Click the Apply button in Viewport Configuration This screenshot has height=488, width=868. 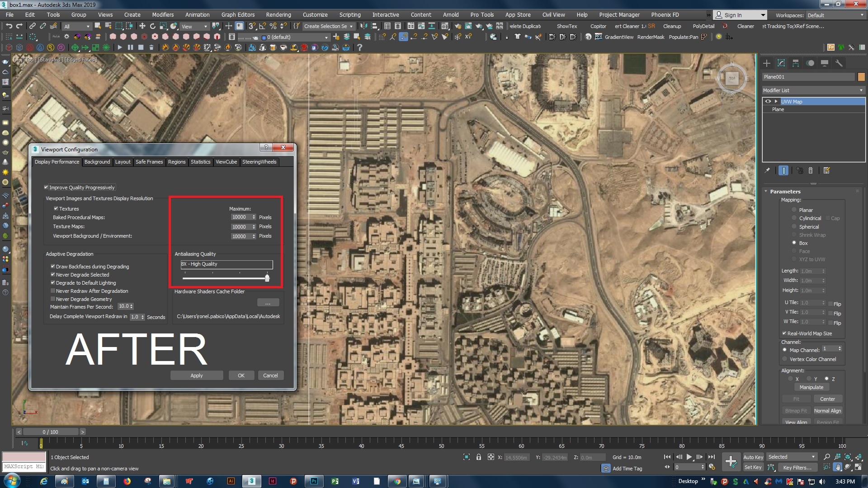pyautogui.click(x=196, y=375)
